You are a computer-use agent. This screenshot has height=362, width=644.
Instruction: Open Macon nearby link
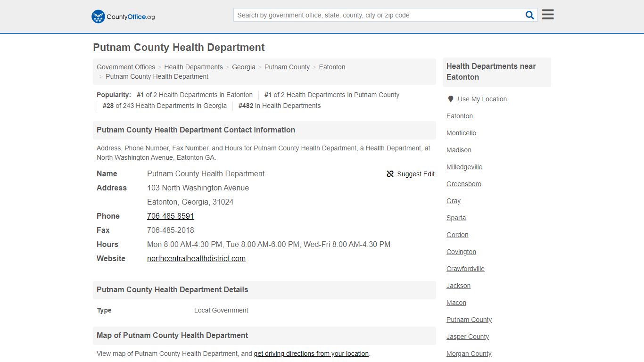point(456,303)
